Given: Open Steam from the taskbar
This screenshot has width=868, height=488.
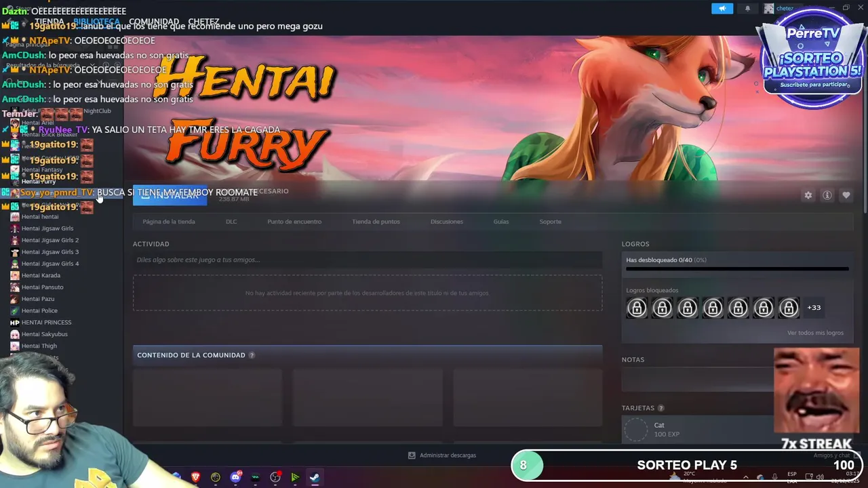Looking at the screenshot, I should 315,477.
